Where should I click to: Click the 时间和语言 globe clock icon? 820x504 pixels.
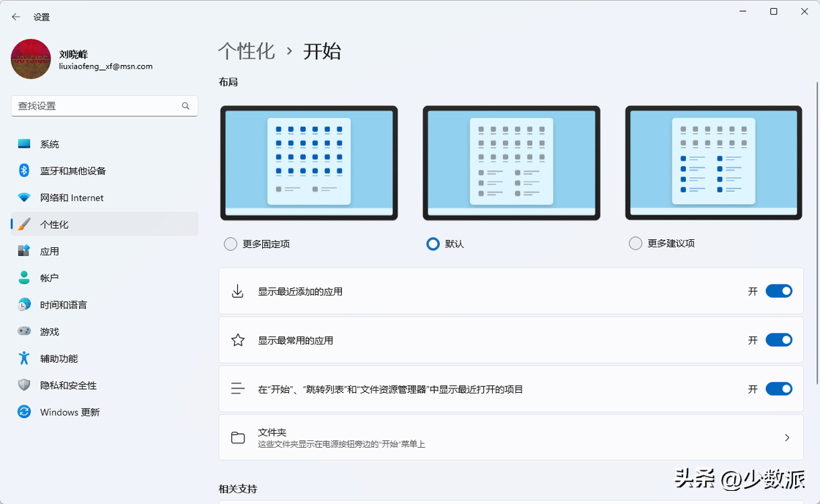[24, 304]
